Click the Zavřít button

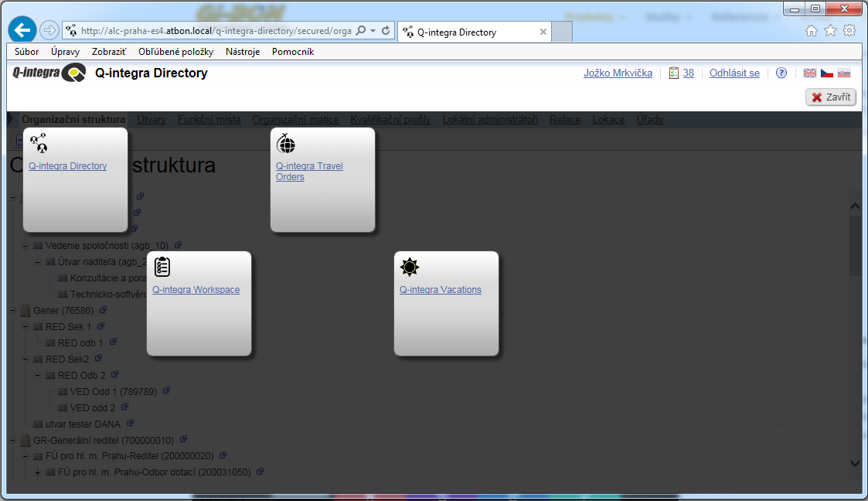coord(831,97)
